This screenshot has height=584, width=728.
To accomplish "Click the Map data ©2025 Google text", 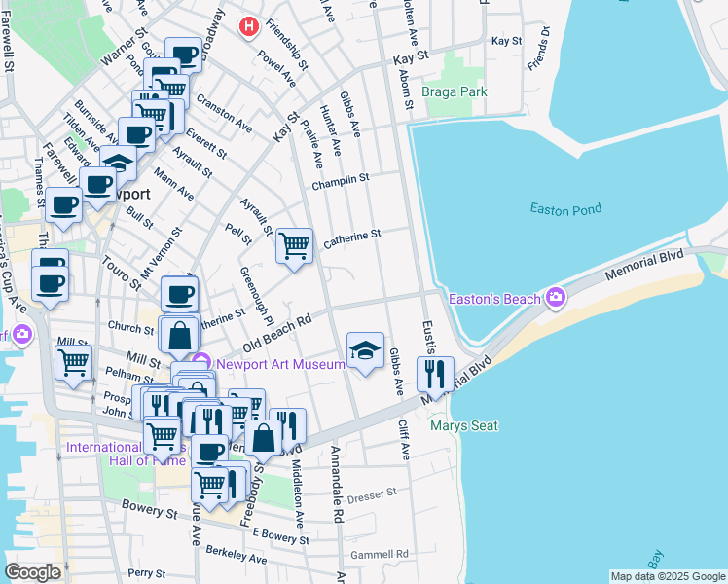I will click(668, 575).
